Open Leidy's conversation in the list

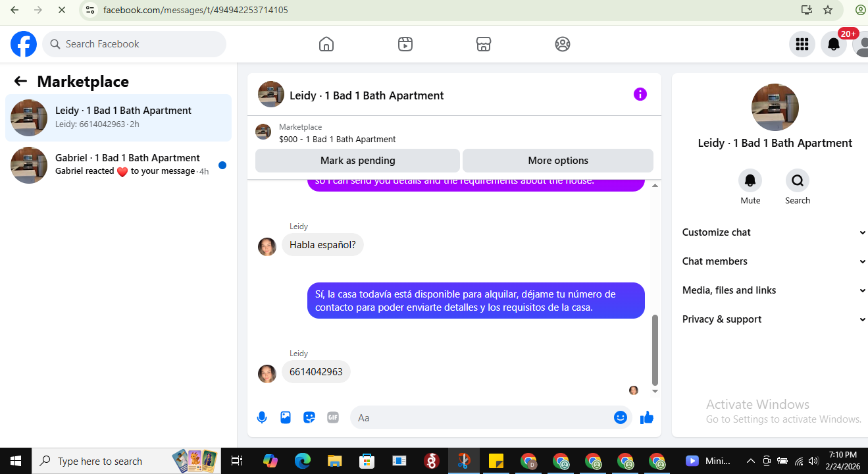[x=118, y=118]
